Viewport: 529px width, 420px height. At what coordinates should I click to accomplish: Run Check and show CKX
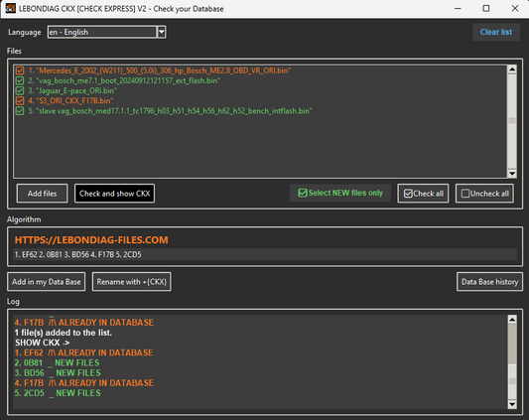click(114, 194)
